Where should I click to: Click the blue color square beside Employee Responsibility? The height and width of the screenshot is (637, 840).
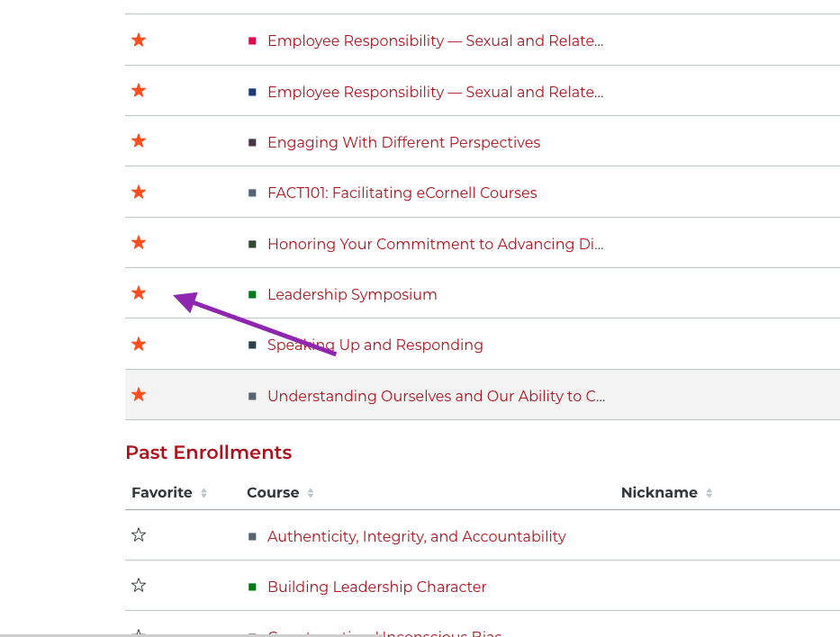coord(252,92)
